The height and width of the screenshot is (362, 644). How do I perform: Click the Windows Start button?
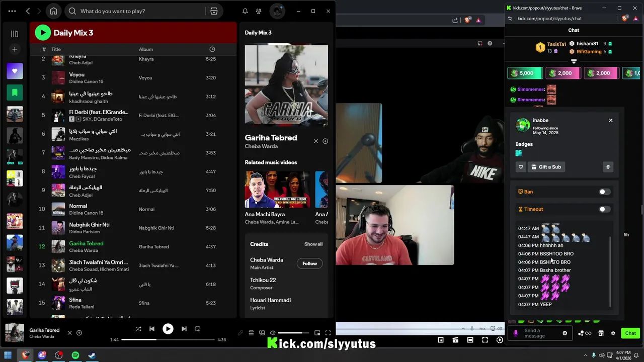8,355
